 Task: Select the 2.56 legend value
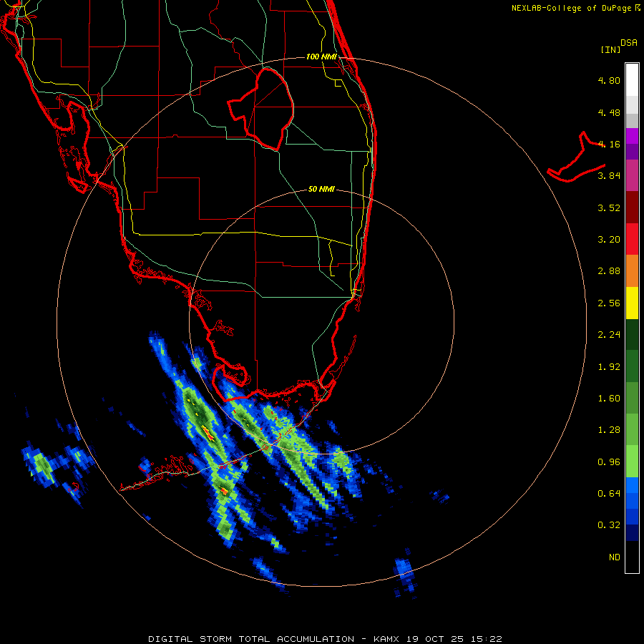[609, 303]
